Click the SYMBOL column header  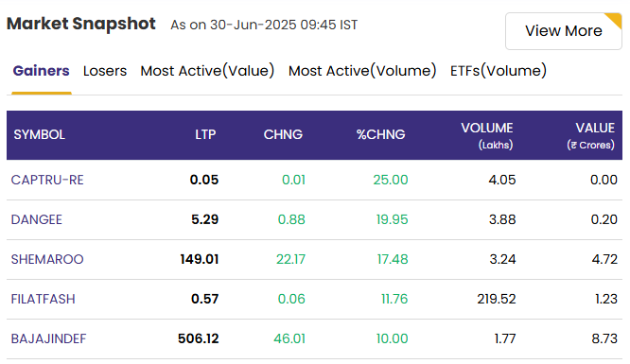(x=40, y=134)
